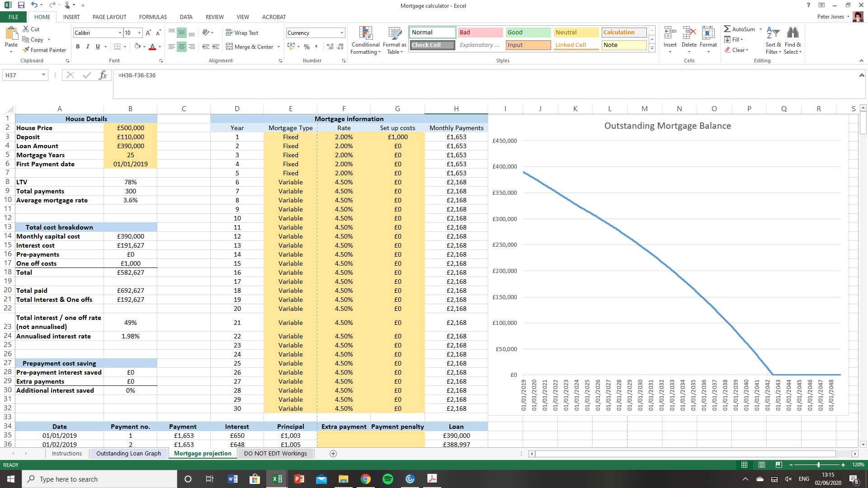Expand the Currency number format dropdown
The image size is (868, 488).
[342, 33]
